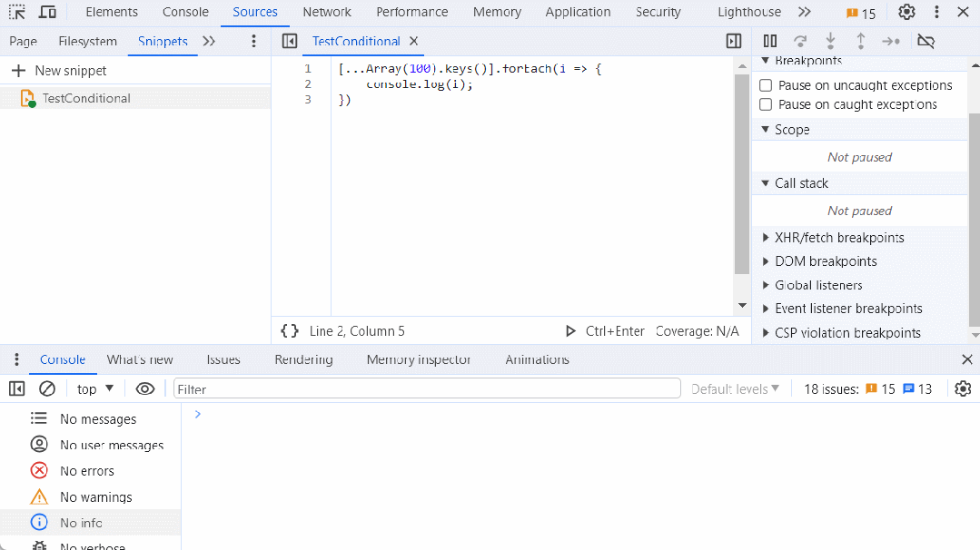The image size is (980, 550).
Task: Deactivate breakpoints icon
Action: pos(926,41)
